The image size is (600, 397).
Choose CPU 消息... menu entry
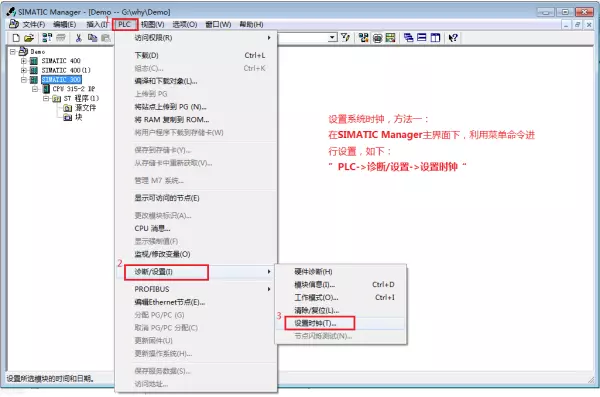[196, 229]
